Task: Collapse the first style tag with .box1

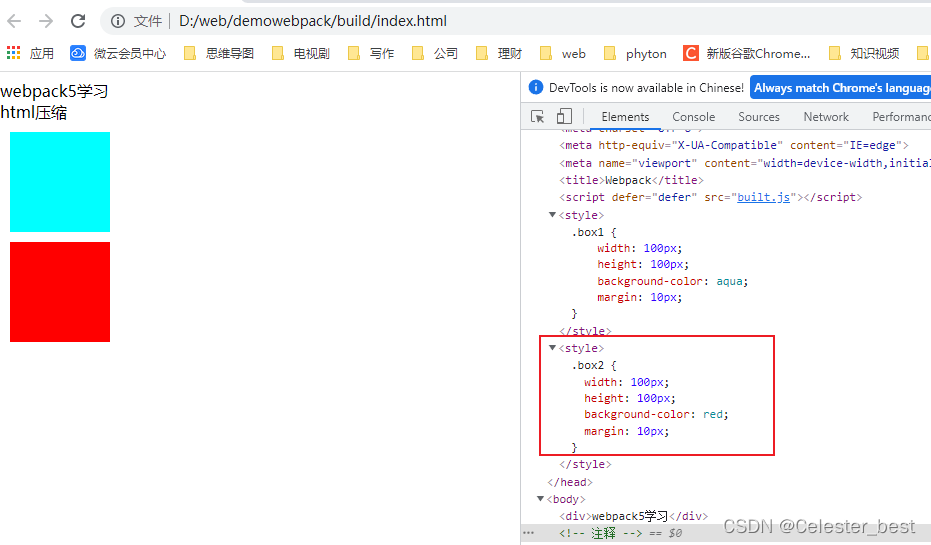Action: pyautogui.click(x=552, y=215)
